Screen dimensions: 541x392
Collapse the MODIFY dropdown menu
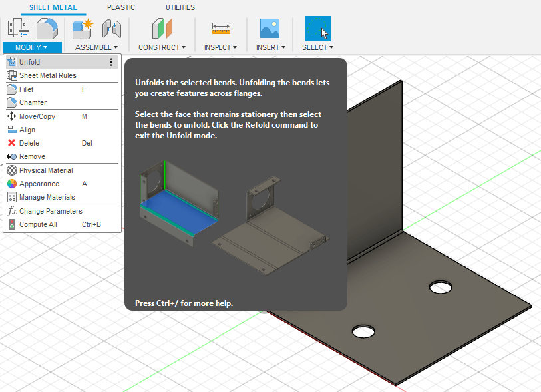point(31,47)
